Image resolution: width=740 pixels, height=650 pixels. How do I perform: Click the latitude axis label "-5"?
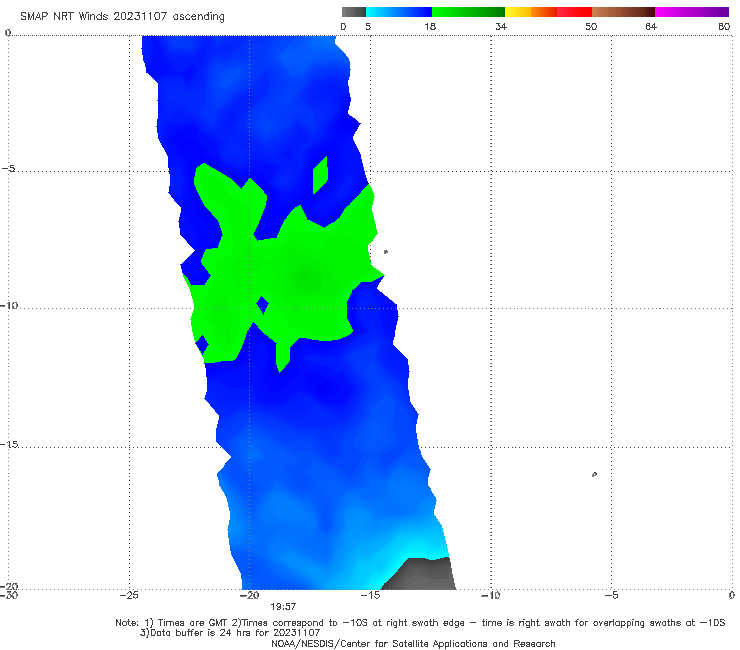[8, 168]
